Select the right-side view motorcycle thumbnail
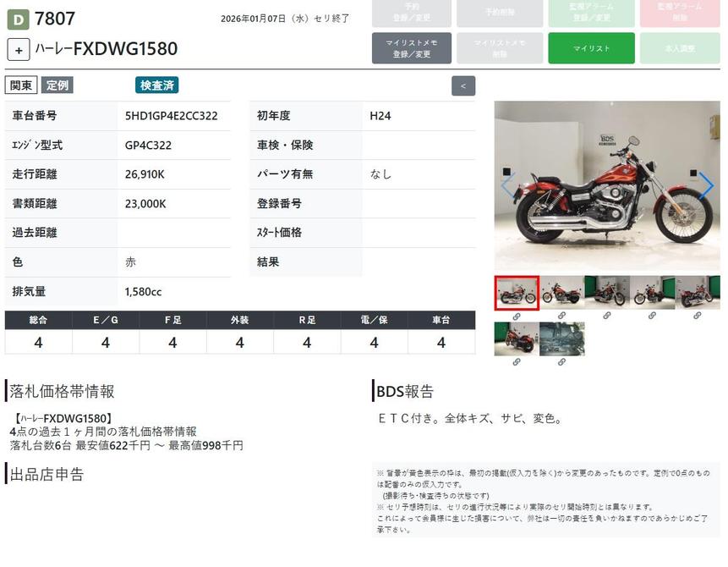 pyautogui.click(x=561, y=293)
